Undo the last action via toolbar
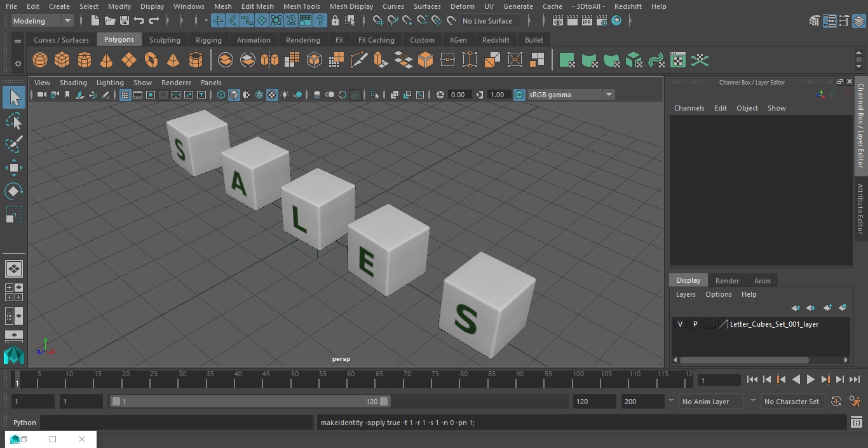 139,21
